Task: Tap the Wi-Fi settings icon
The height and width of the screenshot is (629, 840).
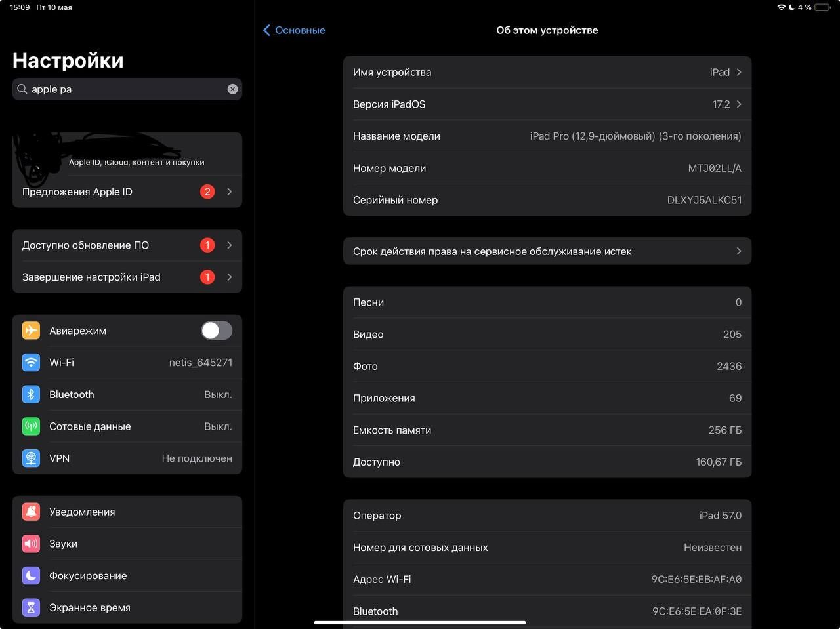Action: (x=31, y=362)
